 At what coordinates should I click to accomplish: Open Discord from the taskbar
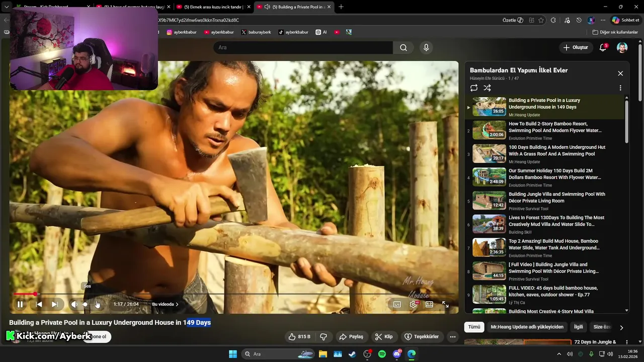397,354
